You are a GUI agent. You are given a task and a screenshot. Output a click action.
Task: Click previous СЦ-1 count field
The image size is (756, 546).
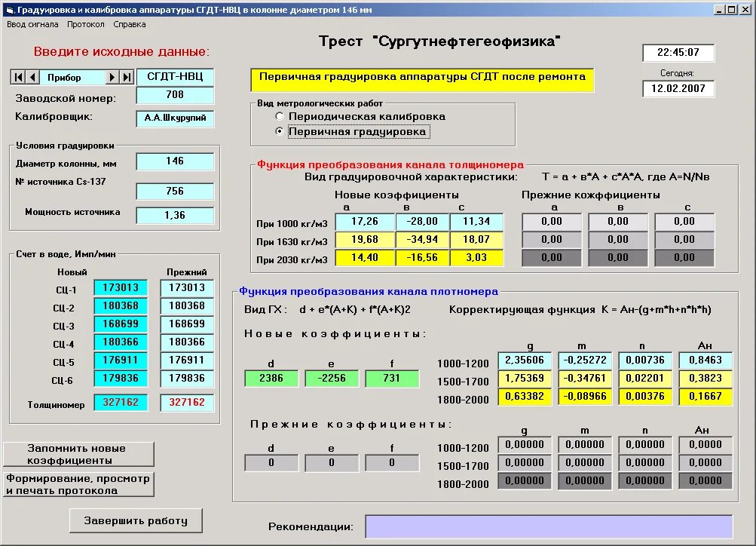click(x=187, y=288)
